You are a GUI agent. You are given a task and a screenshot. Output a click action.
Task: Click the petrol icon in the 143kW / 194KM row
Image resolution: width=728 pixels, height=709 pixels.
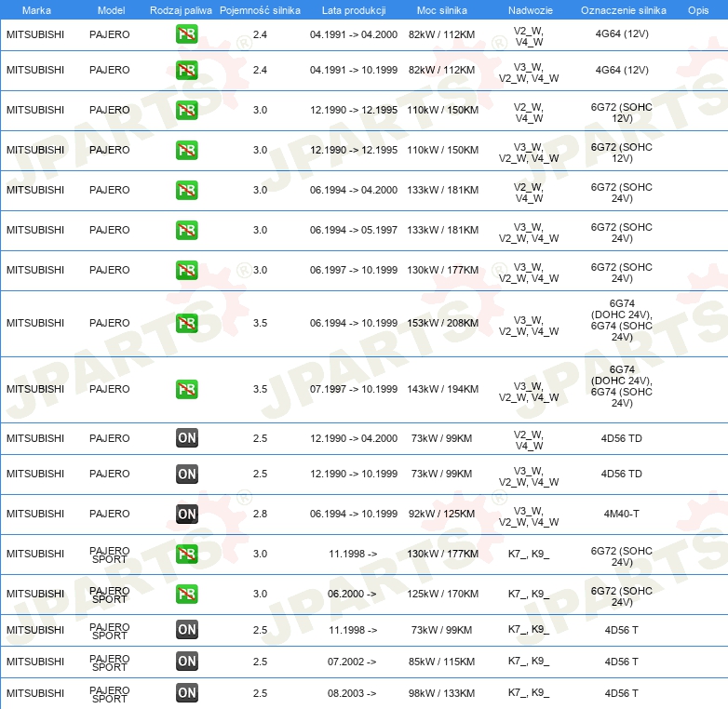(x=186, y=389)
